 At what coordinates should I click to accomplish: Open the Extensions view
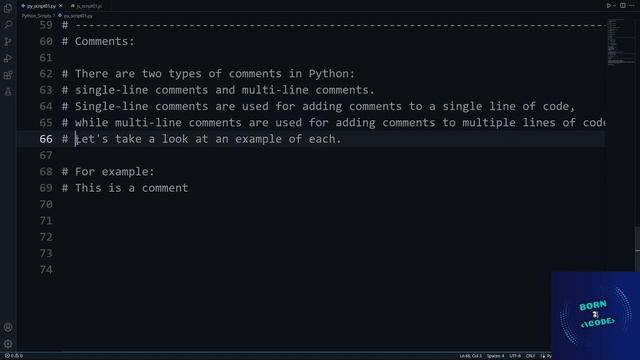click(x=8, y=75)
